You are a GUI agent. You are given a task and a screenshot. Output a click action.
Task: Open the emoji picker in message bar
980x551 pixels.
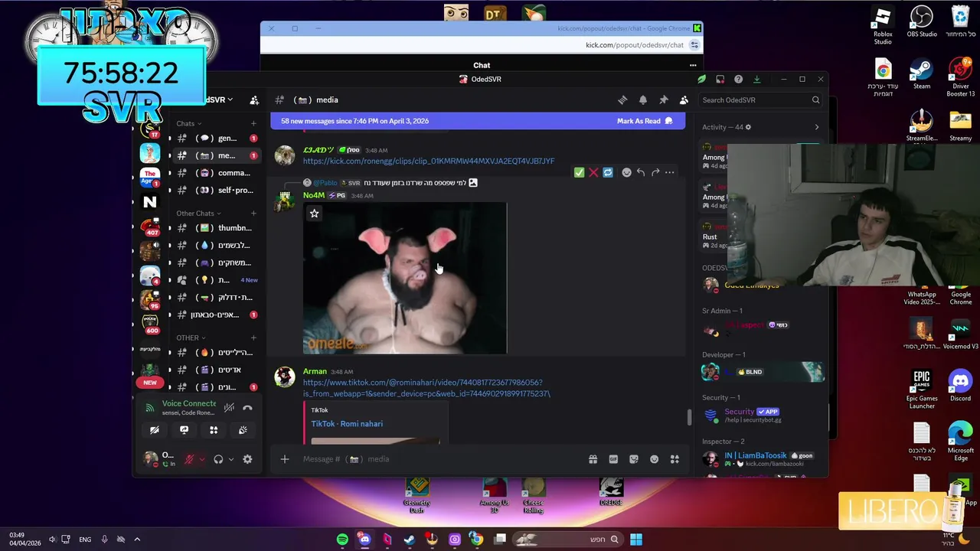point(654,459)
